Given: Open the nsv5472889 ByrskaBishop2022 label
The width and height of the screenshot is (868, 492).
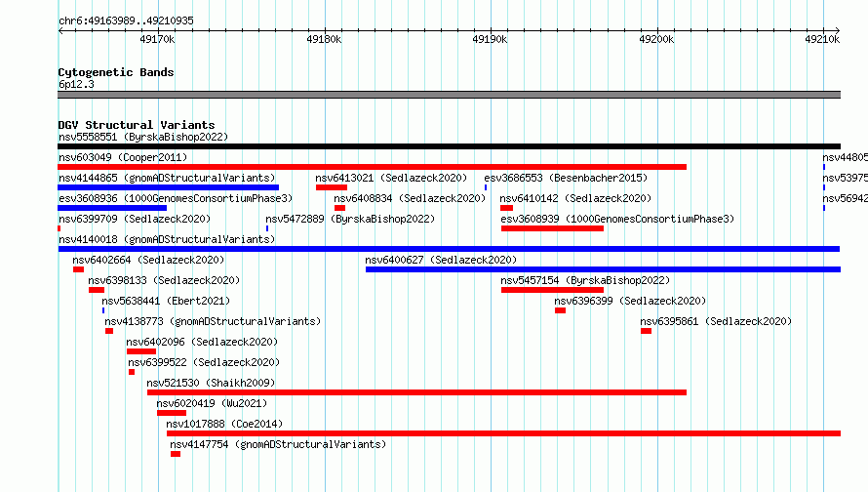Looking at the screenshot, I should (350, 219).
